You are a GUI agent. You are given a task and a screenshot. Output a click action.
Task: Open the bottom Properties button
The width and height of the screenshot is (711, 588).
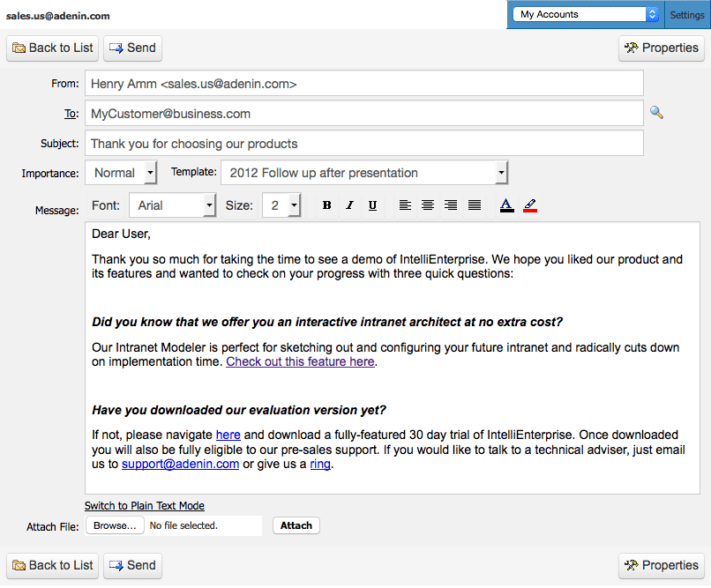pos(662,566)
